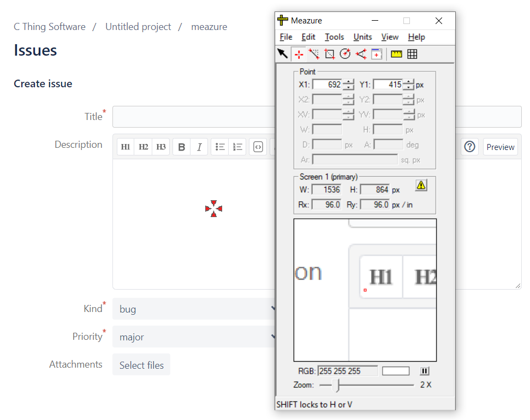Click the Preview button in editor
The width and height of the screenshot is (530, 420).
tap(501, 147)
